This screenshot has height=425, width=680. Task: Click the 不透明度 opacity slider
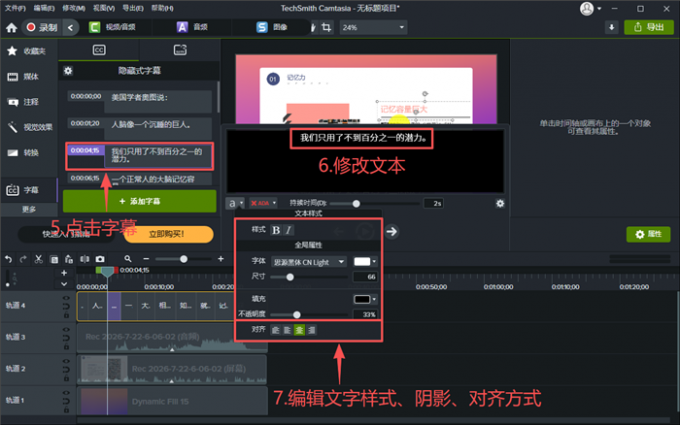(x=309, y=315)
